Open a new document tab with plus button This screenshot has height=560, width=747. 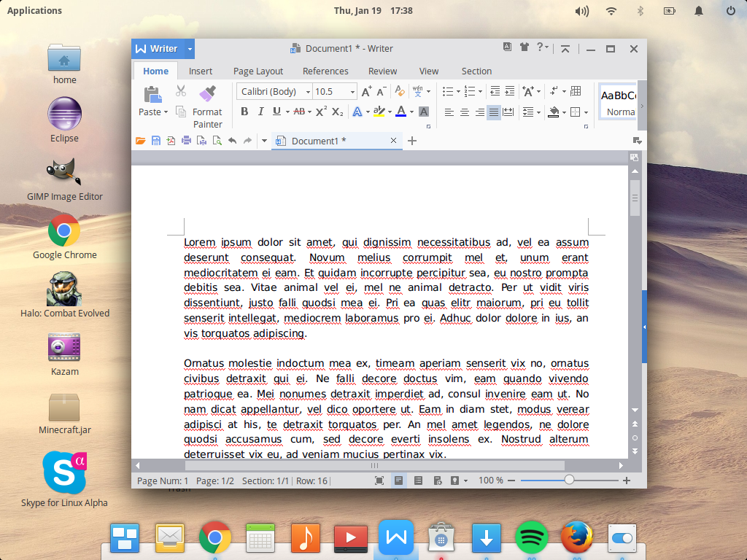tap(412, 141)
